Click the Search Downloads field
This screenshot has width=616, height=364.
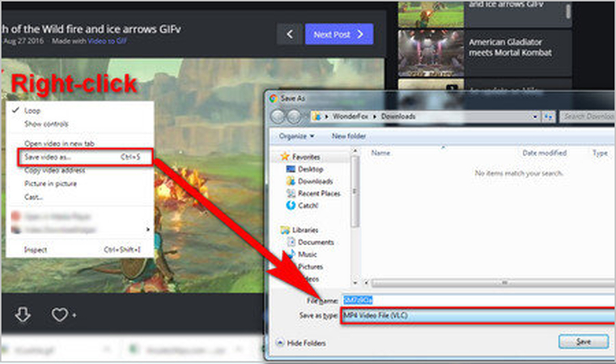588,116
